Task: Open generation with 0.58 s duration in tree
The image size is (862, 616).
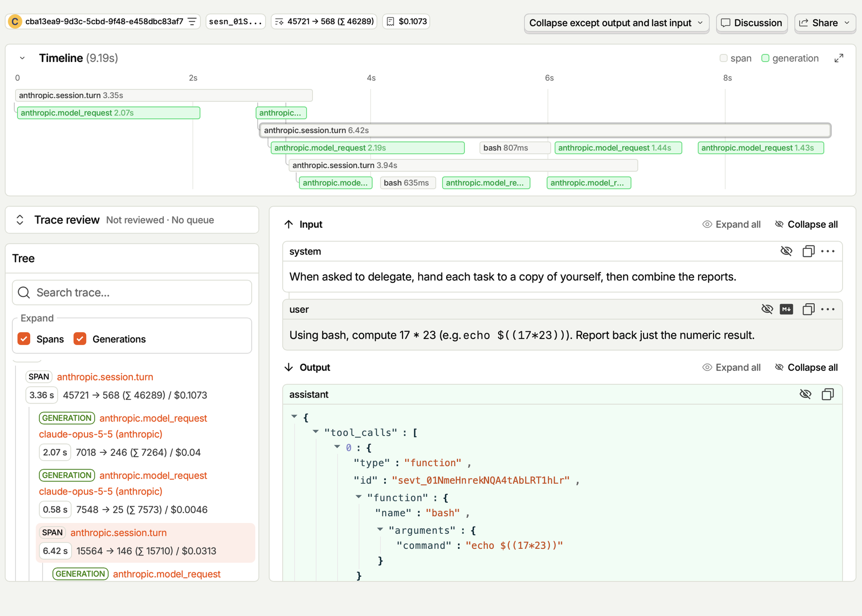Action: click(x=153, y=476)
